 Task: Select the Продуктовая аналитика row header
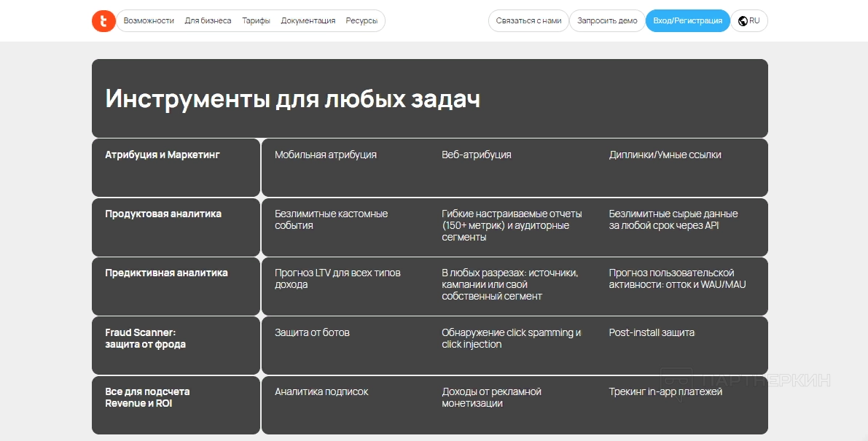point(163,214)
